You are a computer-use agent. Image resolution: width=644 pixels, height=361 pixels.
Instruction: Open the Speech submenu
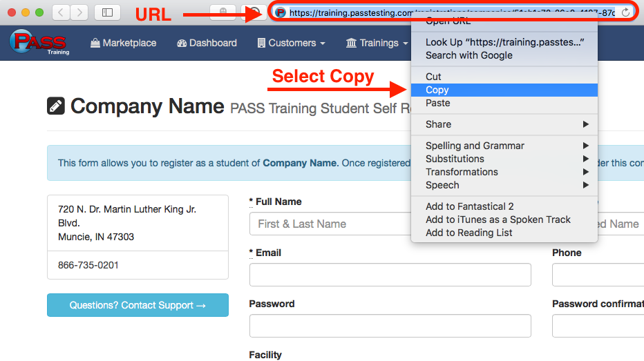tap(504, 185)
